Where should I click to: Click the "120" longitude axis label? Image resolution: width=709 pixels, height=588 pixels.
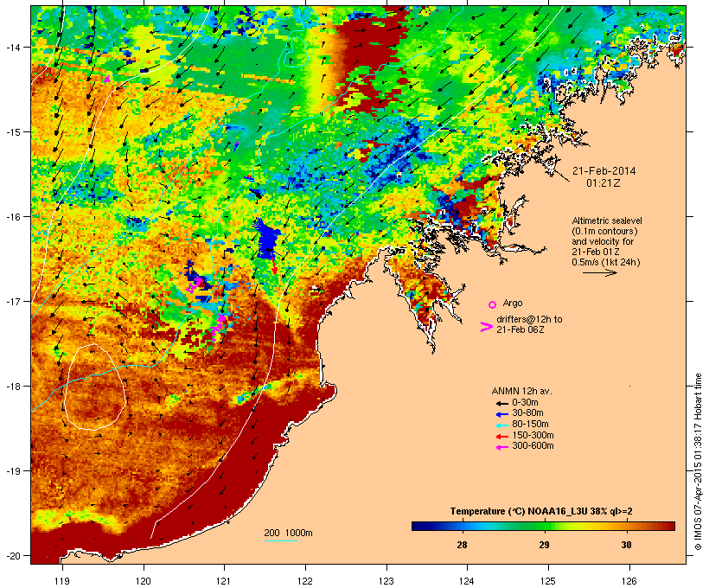coord(144,581)
